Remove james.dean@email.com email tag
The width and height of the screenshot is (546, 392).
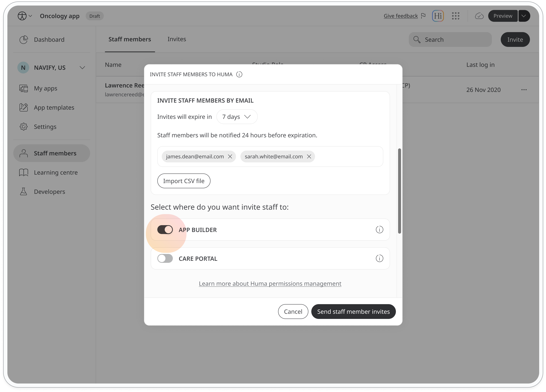pyautogui.click(x=230, y=156)
